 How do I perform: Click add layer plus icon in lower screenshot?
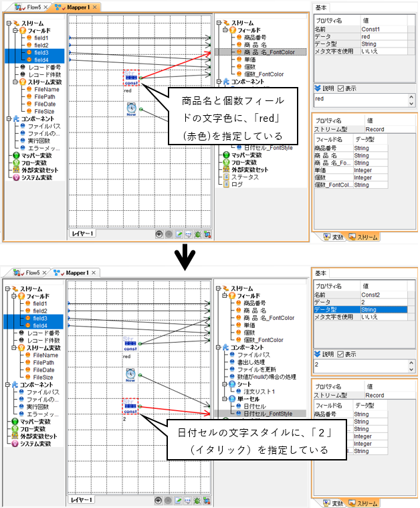point(158,500)
